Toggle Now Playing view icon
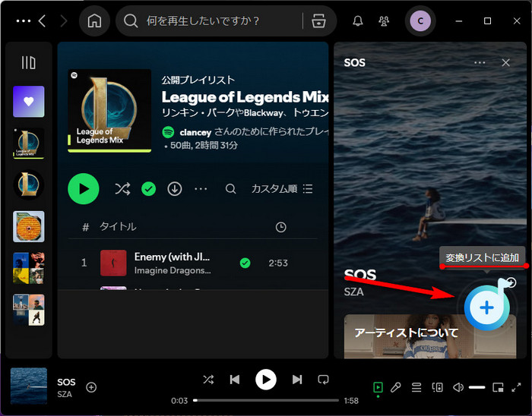Image resolution: width=532 pixels, height=416 pixels. click(378, 387)
